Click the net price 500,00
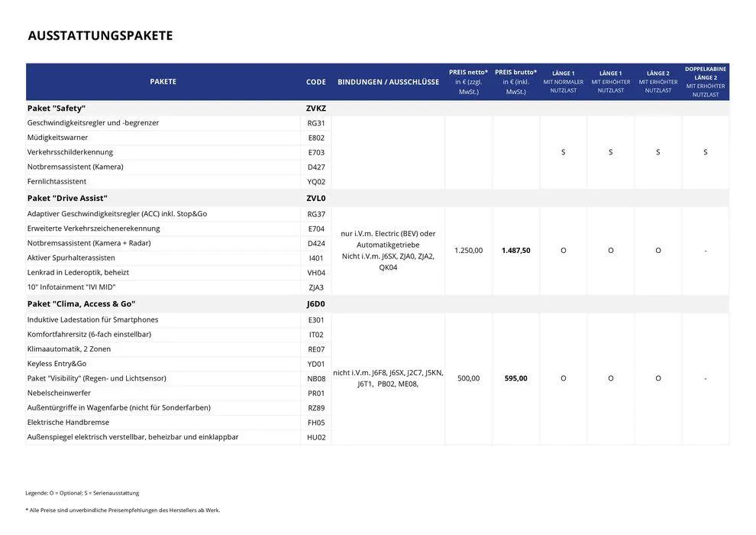 click(x=468, y=378)
